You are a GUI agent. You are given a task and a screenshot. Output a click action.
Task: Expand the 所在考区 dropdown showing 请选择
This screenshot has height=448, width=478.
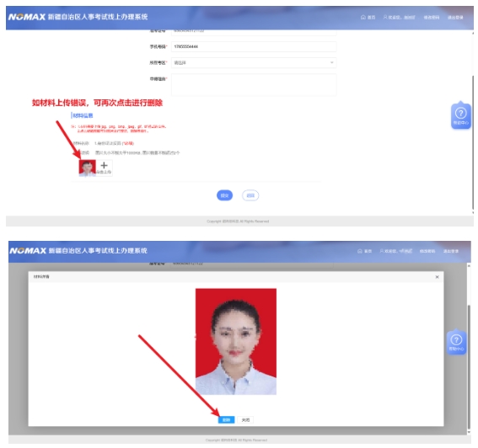[254, 63]
